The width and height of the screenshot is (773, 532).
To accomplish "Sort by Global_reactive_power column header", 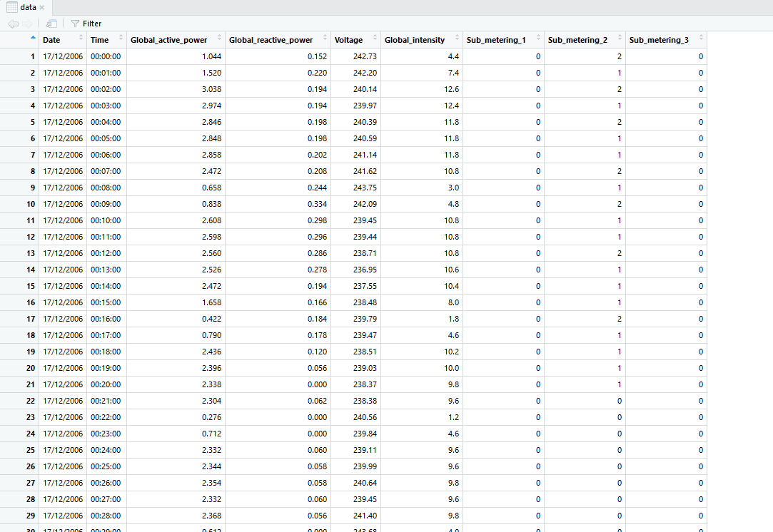I will pos(278,40).
